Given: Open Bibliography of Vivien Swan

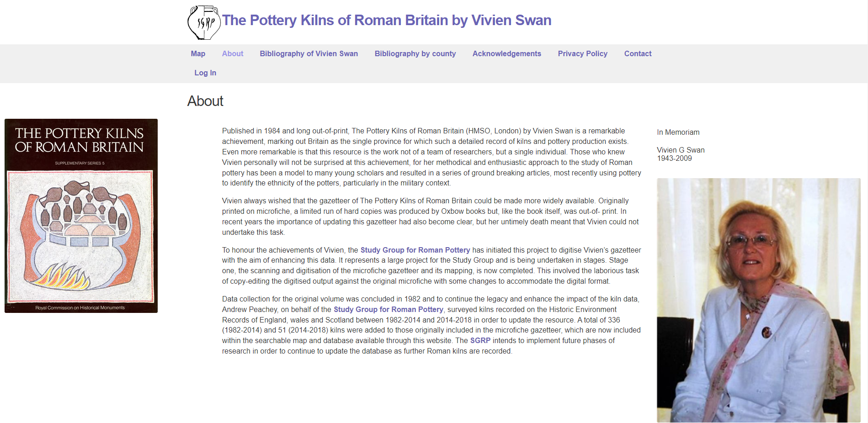Looking at the screenshot, I should [309, 53].
